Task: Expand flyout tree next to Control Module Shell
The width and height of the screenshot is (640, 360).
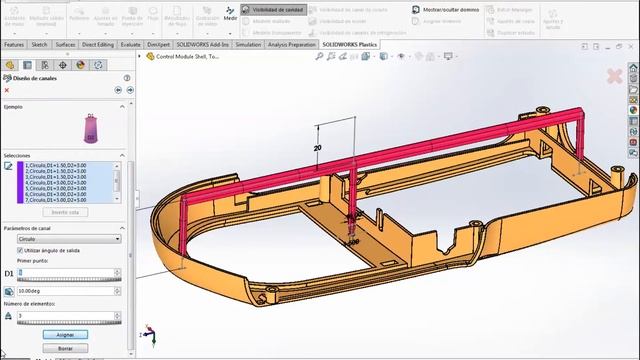Action: tap(140, 56)
